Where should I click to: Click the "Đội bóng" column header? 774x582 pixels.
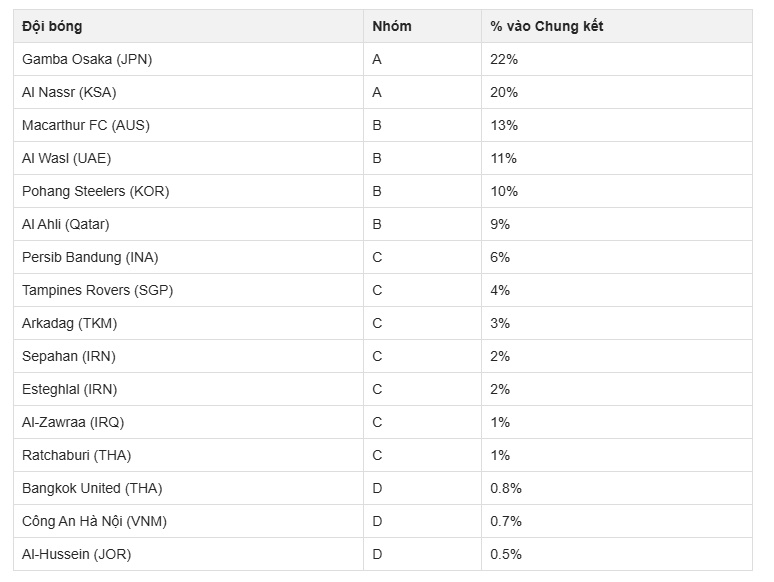pos(52,26)
